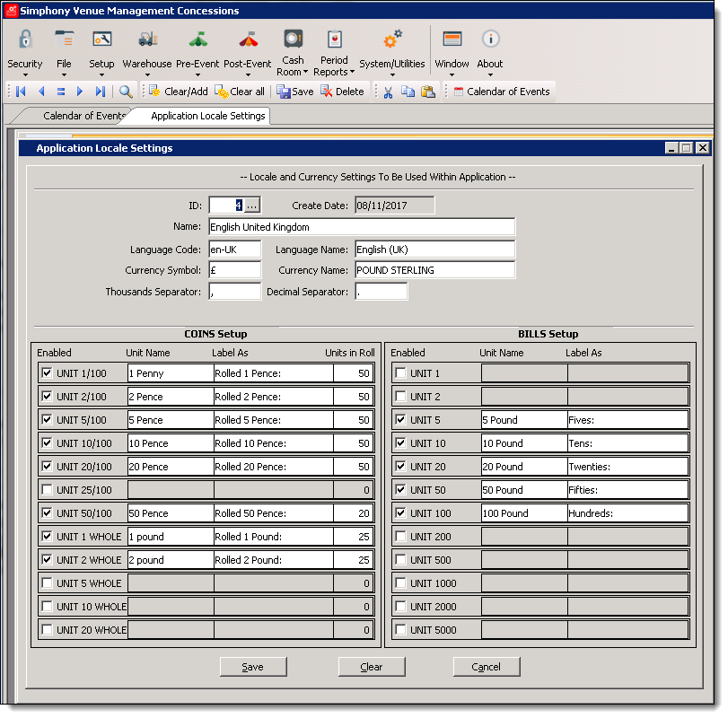Click the Decimal Separator field
Image resolution: width=728 pixels, height=718 pixels.
coord(382,292)
